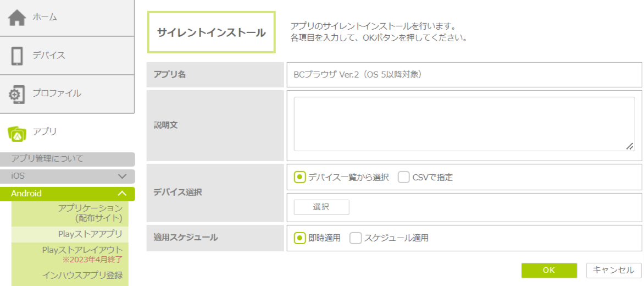
Task: Click the キャンセル button
Action: tap(613, 270)
